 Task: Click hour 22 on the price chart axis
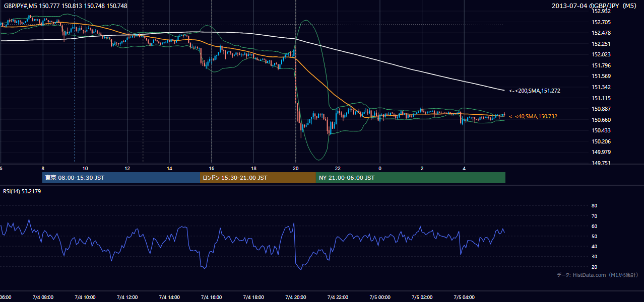(338, 169)
